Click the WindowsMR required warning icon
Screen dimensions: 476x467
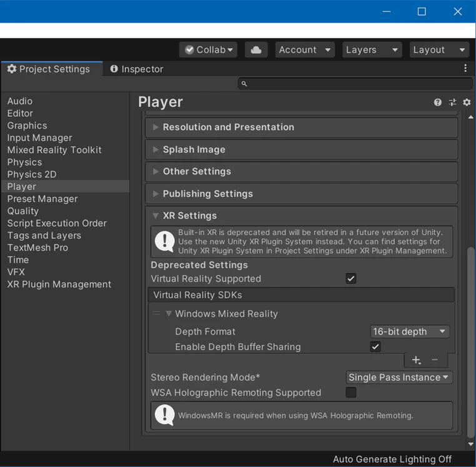tap(164, 415)
